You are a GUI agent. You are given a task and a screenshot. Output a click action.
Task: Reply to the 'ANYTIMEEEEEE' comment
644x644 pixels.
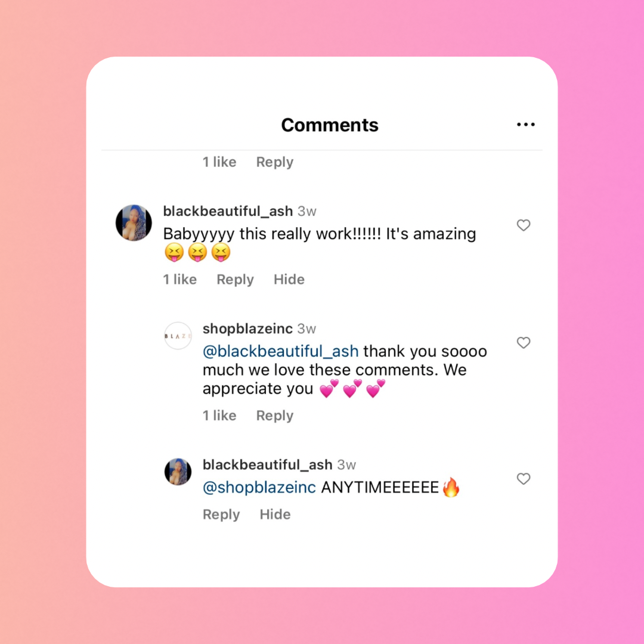click(x=221, y=515)
